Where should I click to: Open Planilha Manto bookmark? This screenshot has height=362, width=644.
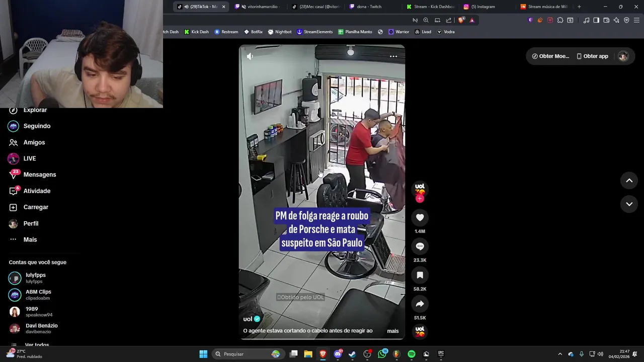355,32
